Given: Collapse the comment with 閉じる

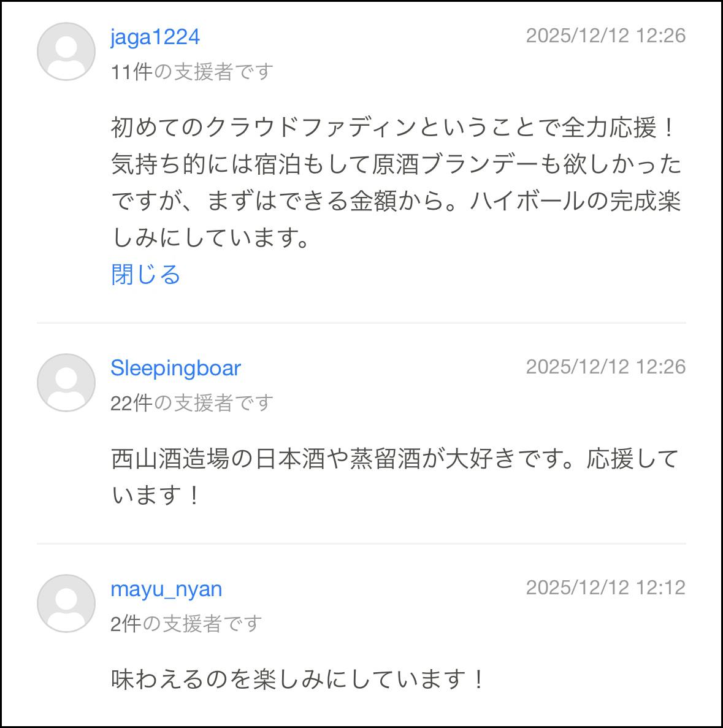Looking at the screenshot, I should pos(146,274).
